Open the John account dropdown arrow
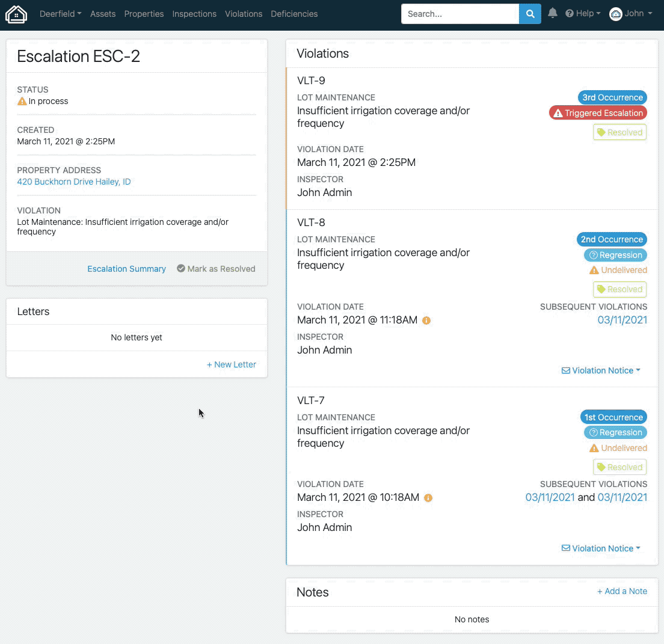Image resolution: width=664 pixels, height=644 pixels. click(650, 14)
